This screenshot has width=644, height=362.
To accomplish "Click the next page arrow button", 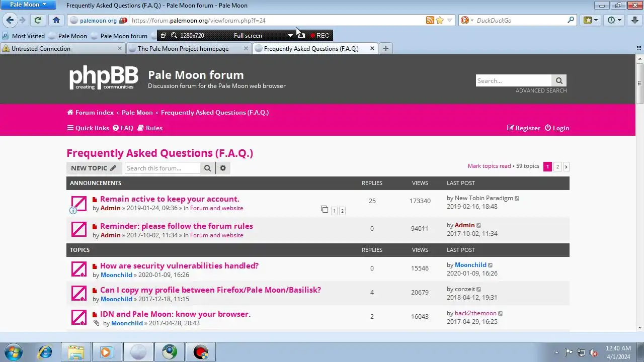I will (x=566, y=166).
